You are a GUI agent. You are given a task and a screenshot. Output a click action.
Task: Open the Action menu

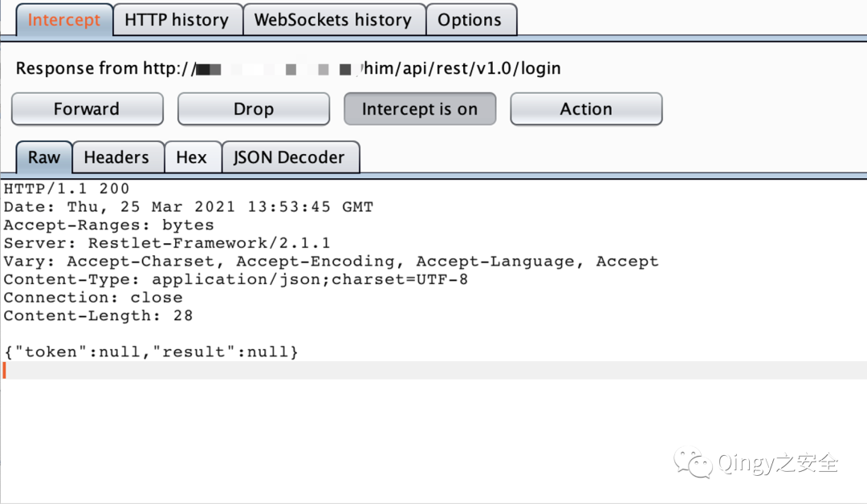[x=586, y=109]
